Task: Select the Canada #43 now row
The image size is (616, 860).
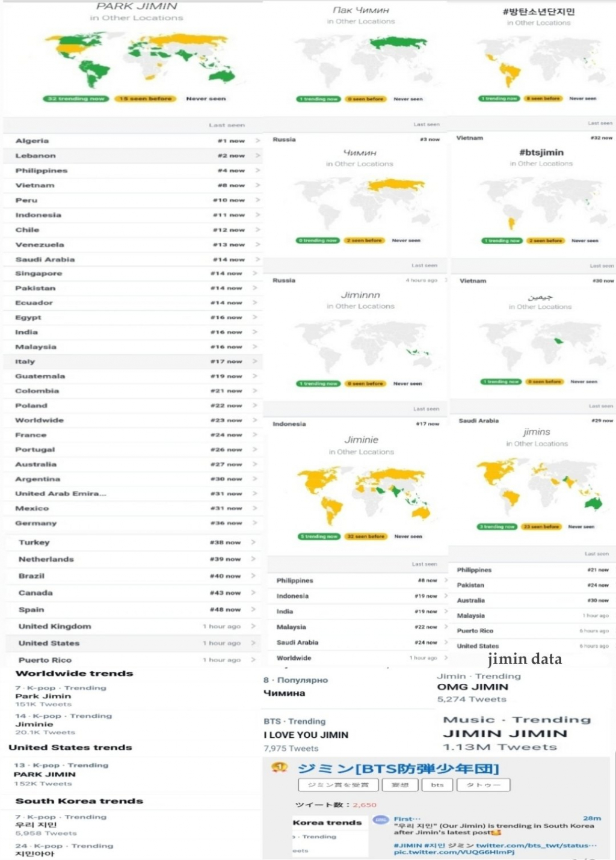Action: click(132, 593)
